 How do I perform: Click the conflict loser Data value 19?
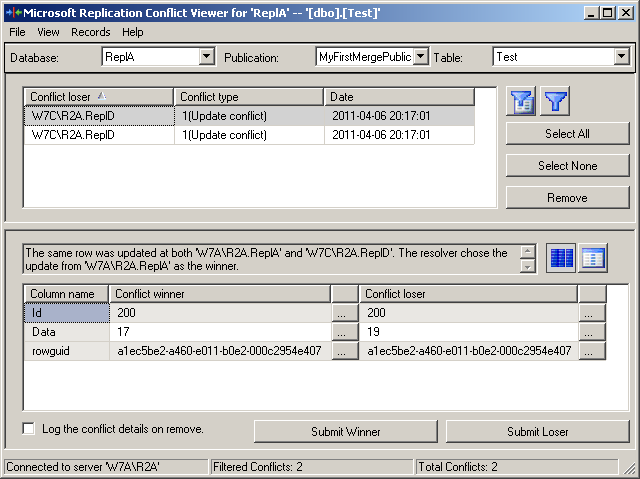click(469, 332)
